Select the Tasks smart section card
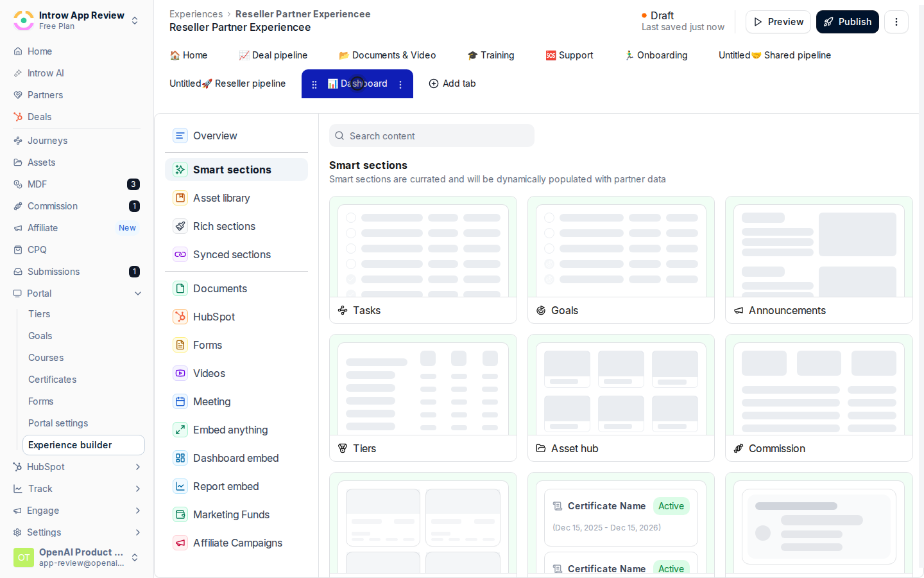 pos(423,259)
